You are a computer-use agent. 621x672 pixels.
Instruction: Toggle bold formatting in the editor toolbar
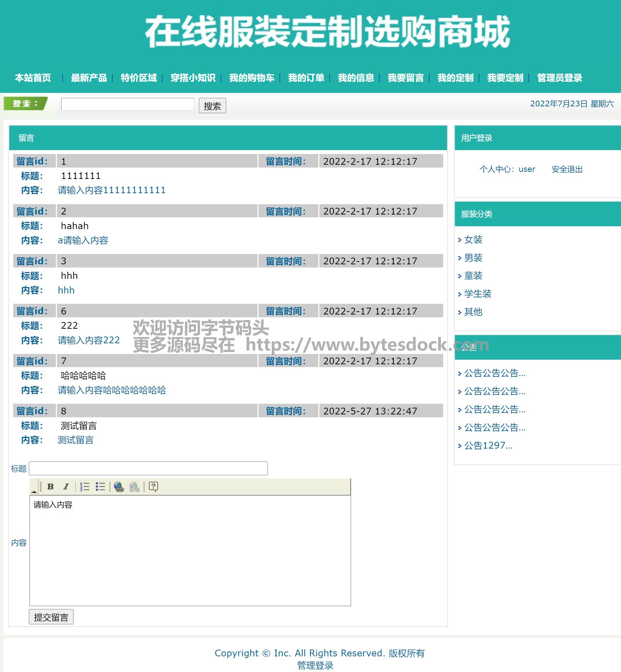click(51, 486)
